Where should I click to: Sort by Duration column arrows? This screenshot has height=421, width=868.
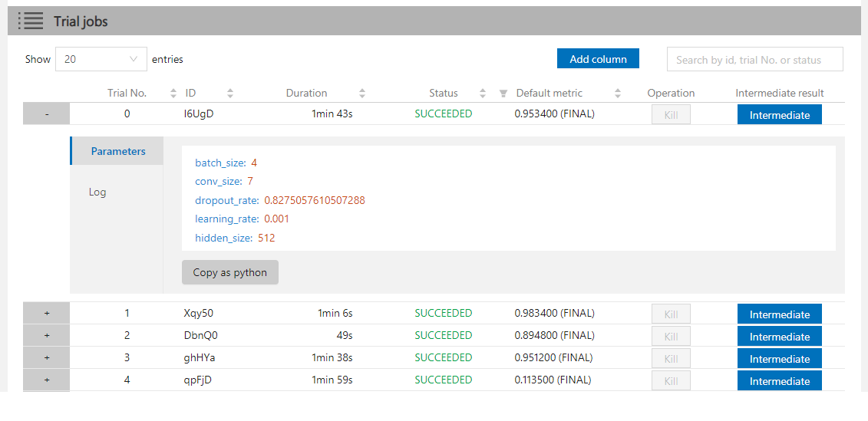[362, 94]
